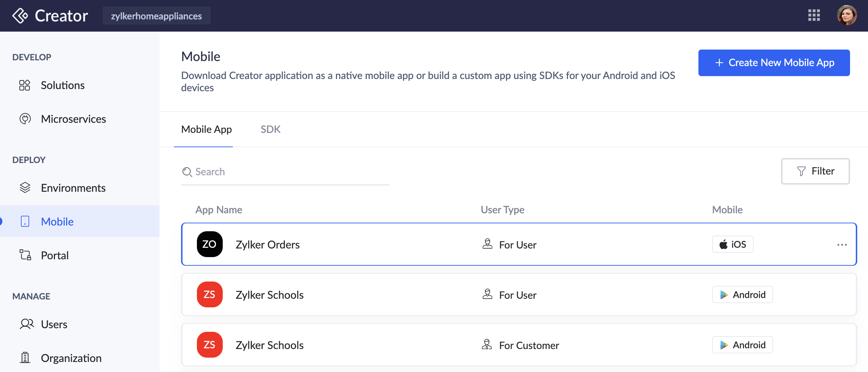
Task: Open the Organization settings
Action: (71, 358)
